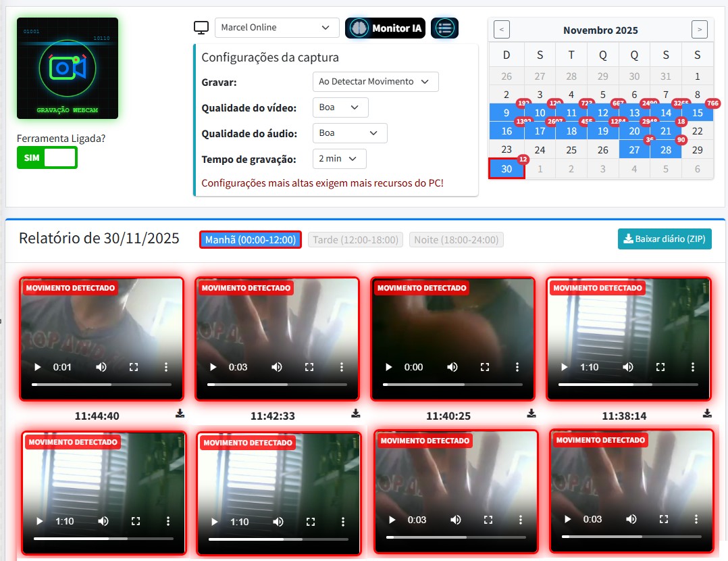Open more options on 11:38:14 video

[693, 367]
